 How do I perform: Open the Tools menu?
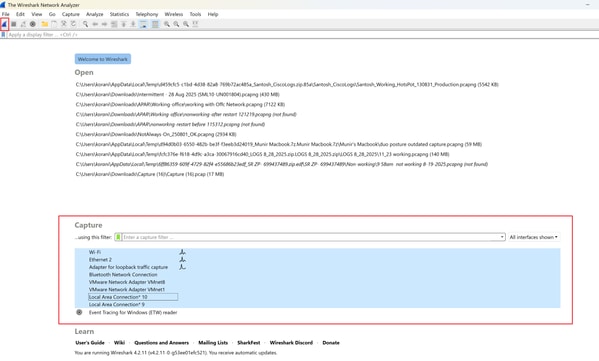(x=195, y=14)
